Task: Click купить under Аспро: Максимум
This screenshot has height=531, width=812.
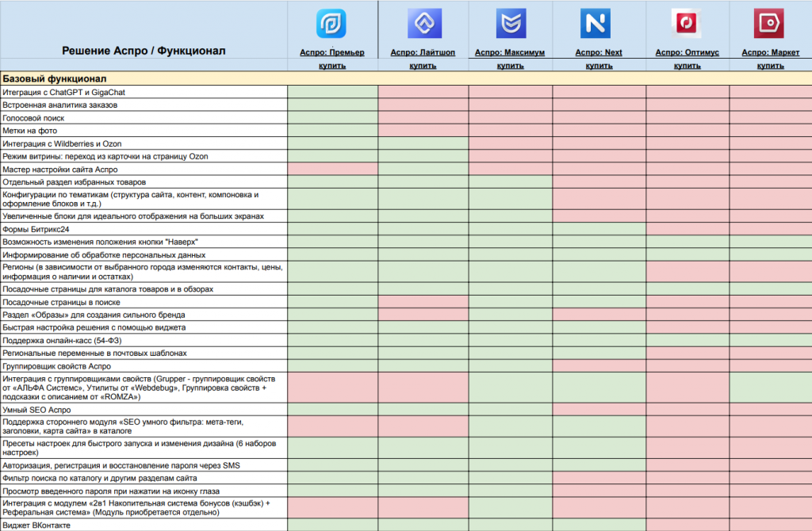Action: click(x=510, y=66)
